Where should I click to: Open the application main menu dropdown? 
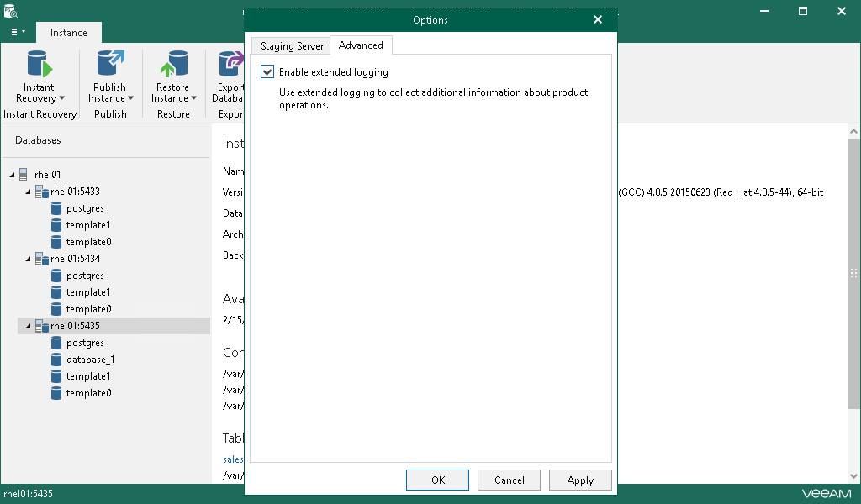click(18, 32)
